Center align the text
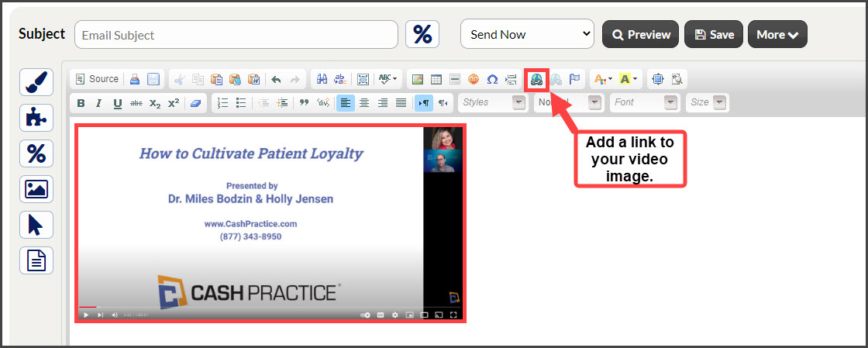The image size is (868, 348). tap(364, 102)
